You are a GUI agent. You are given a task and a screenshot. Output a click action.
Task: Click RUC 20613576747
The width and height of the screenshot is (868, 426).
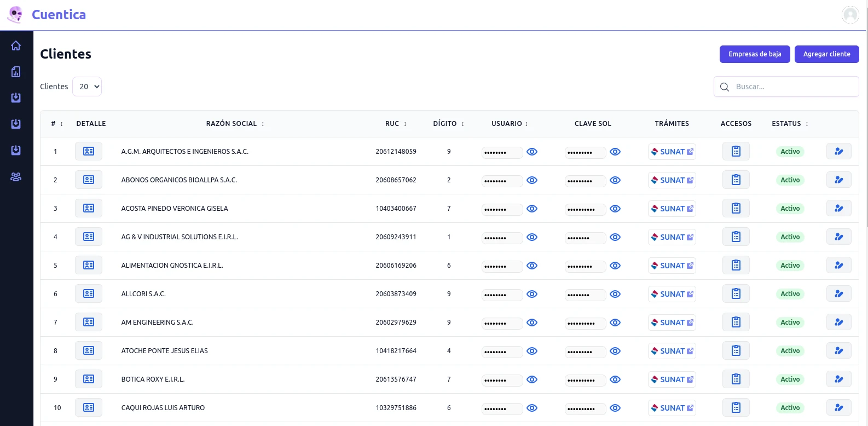click(396, 379)
